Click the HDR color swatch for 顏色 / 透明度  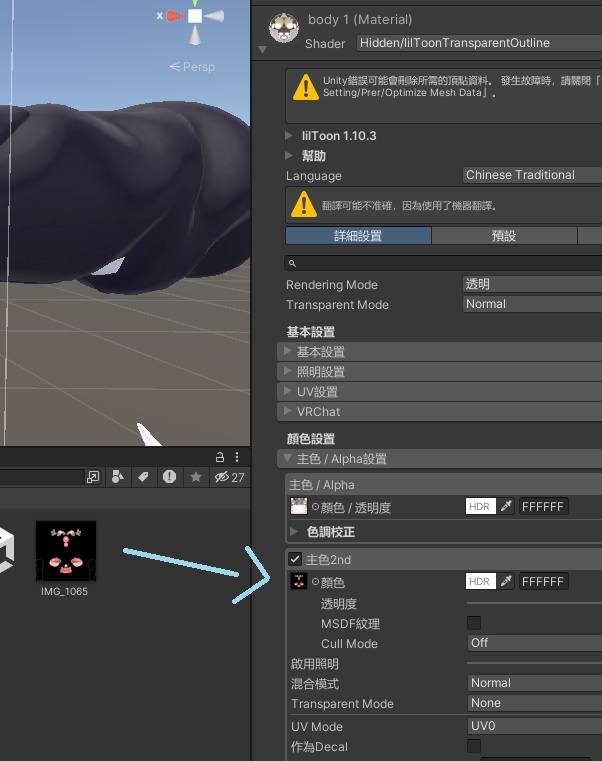coord(481,506)
